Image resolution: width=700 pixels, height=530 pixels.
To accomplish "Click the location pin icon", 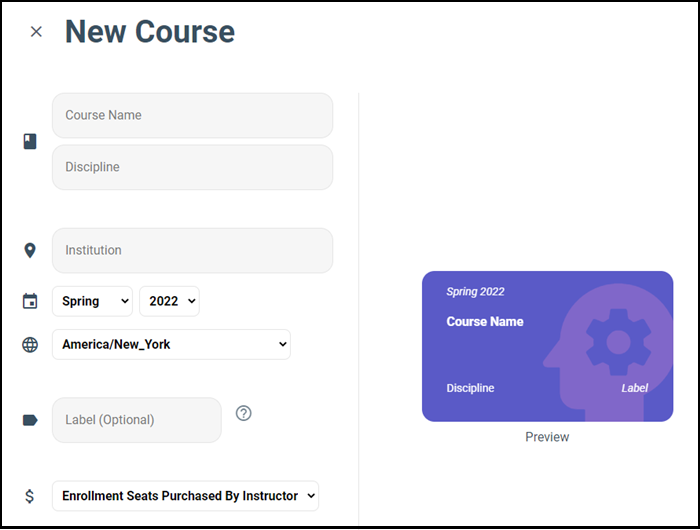I will [30, 251].
